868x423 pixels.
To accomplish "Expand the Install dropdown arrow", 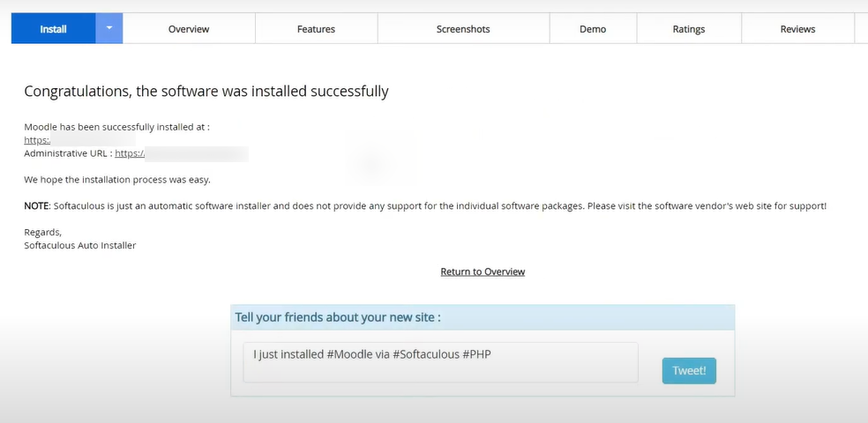I will 109,29.
